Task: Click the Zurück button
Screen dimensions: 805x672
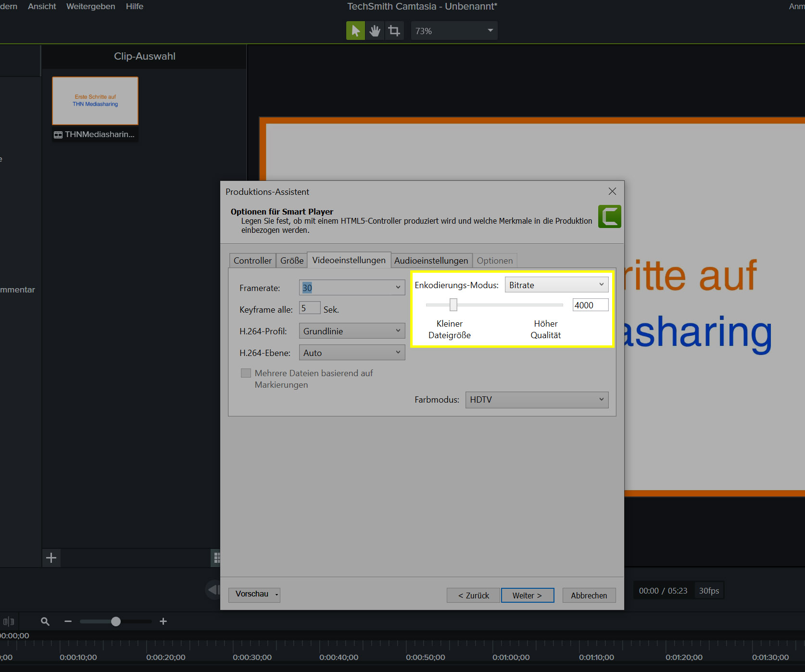Action: click(473, 596)
